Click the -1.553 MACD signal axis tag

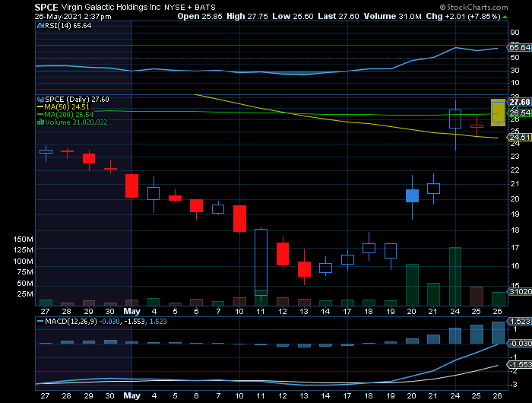tap(519, 365)
